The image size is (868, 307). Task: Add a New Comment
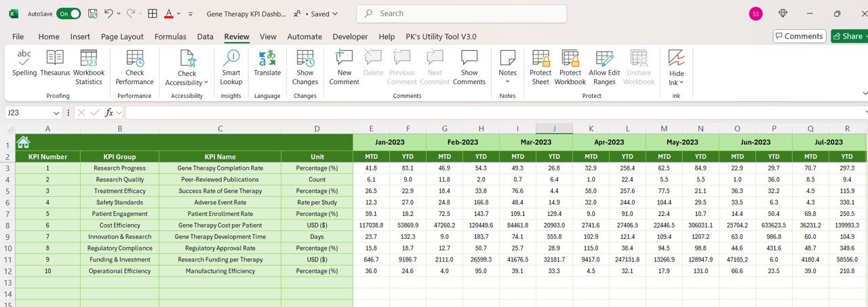[344, 67]
